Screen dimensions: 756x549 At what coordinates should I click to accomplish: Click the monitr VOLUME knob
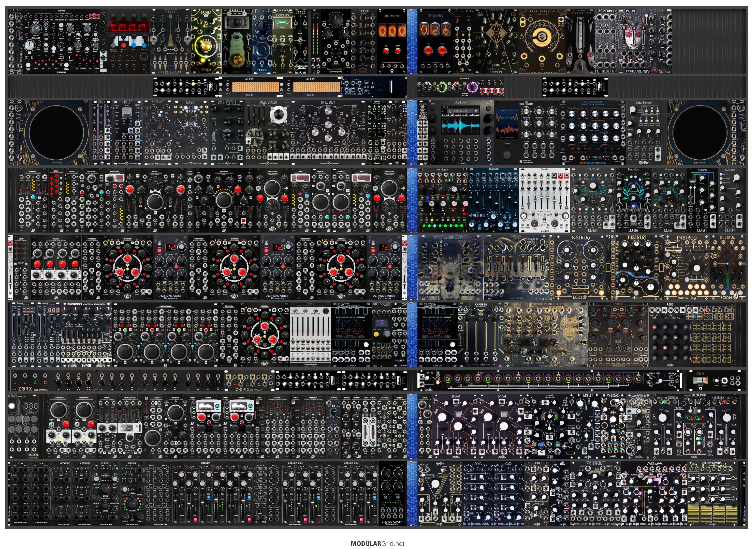132,504
